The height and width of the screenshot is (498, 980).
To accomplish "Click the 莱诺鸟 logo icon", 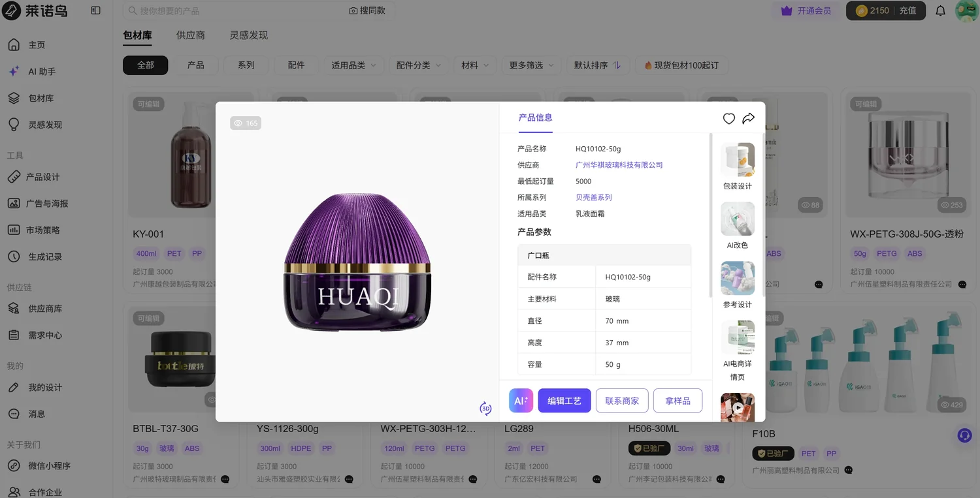I will tap(12, 10).
